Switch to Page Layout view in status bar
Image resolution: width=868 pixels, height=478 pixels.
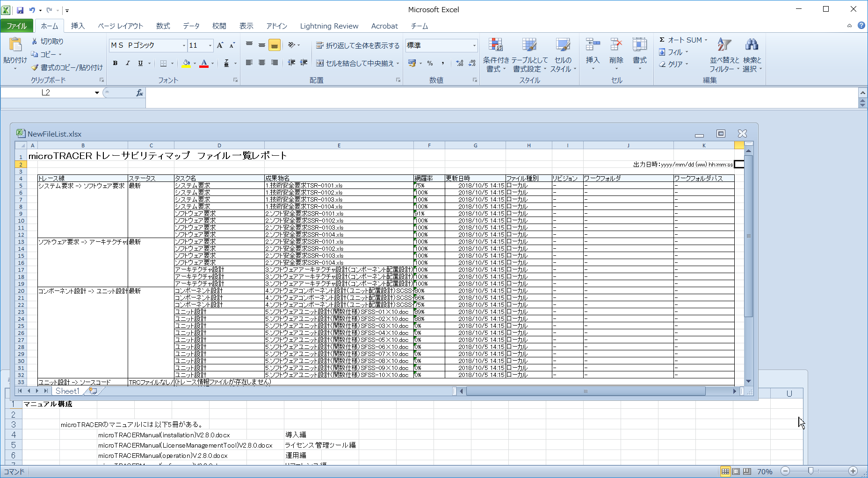tap(736, 471)
